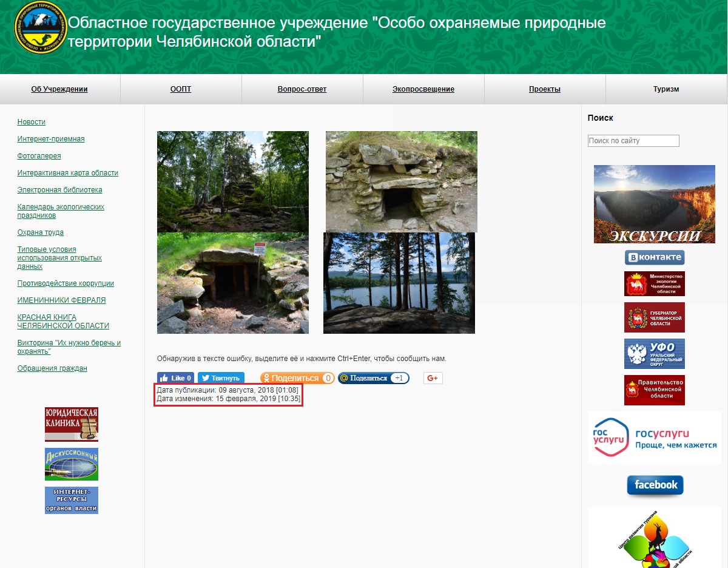Go to the Туризм menu section

(x=666, y=89)
